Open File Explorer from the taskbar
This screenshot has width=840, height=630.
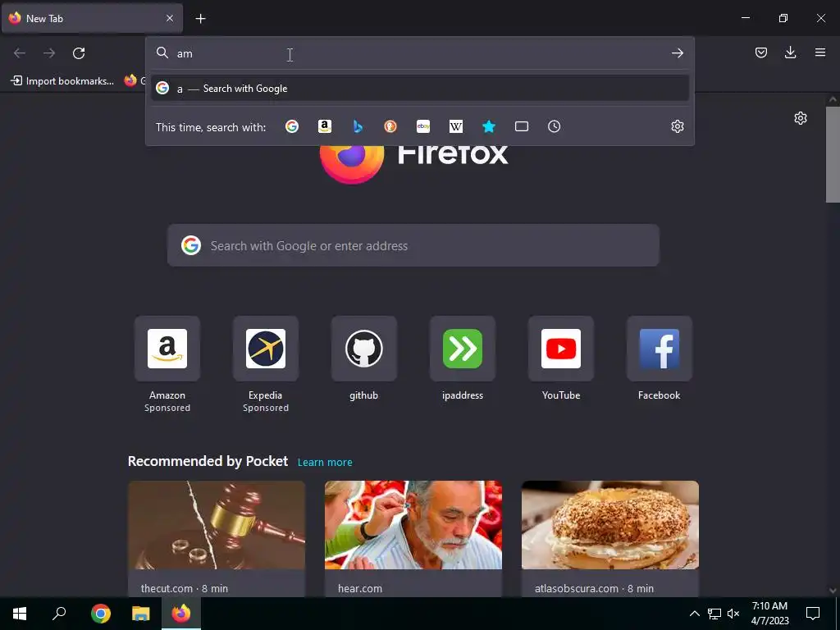click(x=141, y=614)
